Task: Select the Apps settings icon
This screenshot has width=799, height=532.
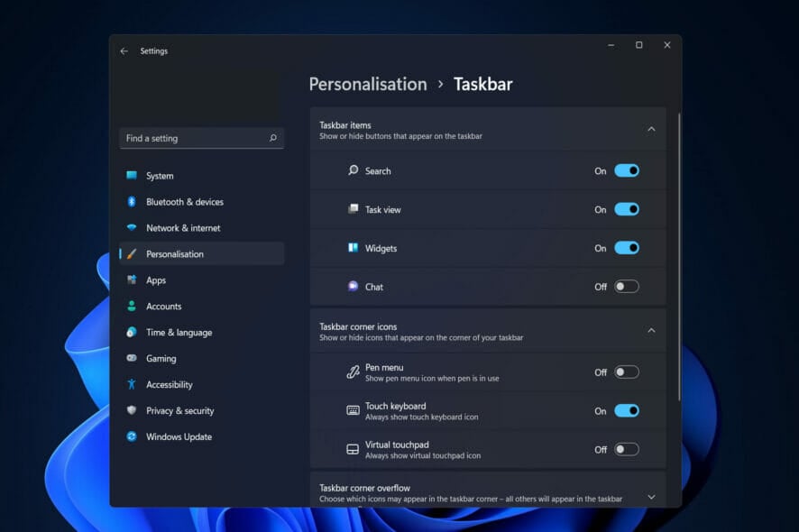Action: [133, 280]
